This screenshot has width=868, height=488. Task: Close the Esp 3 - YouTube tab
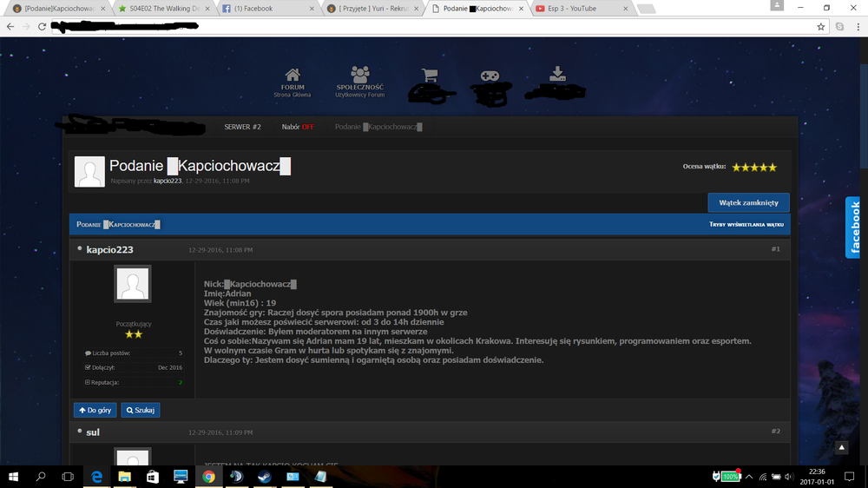click(x=626, y=9)
